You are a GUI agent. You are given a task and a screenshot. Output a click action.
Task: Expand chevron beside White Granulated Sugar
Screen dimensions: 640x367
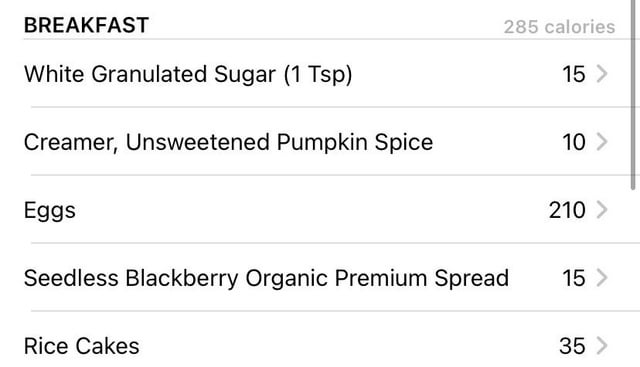[x=602, y=74]
